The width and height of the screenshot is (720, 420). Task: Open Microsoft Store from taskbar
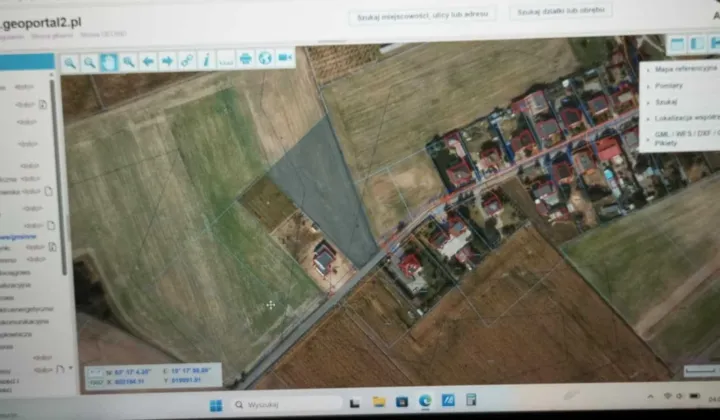402,401
